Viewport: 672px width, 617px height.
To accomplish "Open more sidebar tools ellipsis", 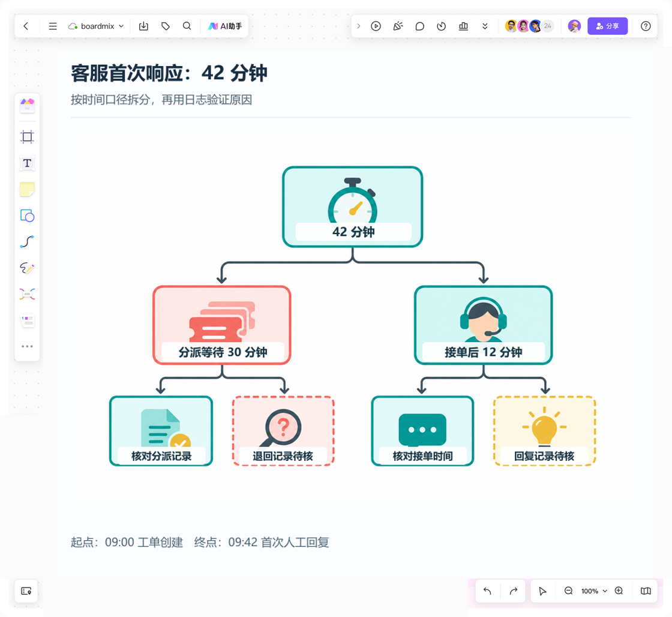I will click(x=27, y=346).
